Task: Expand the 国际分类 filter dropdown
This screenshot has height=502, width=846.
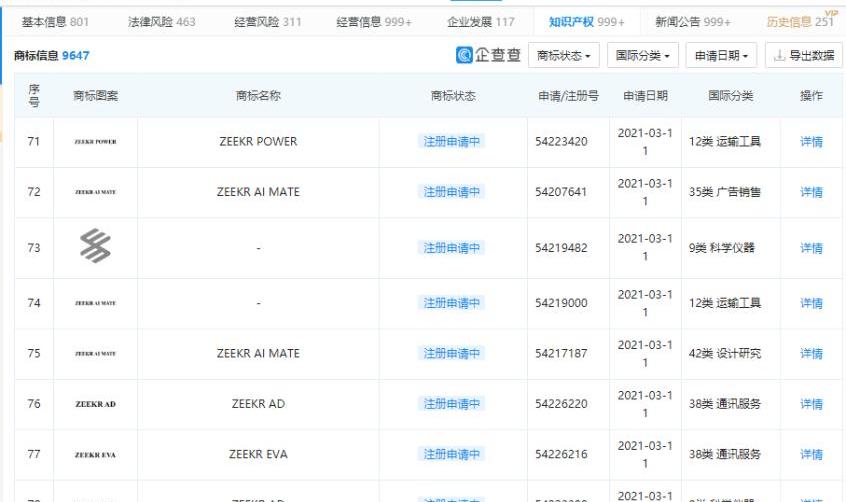Action: 643,56
